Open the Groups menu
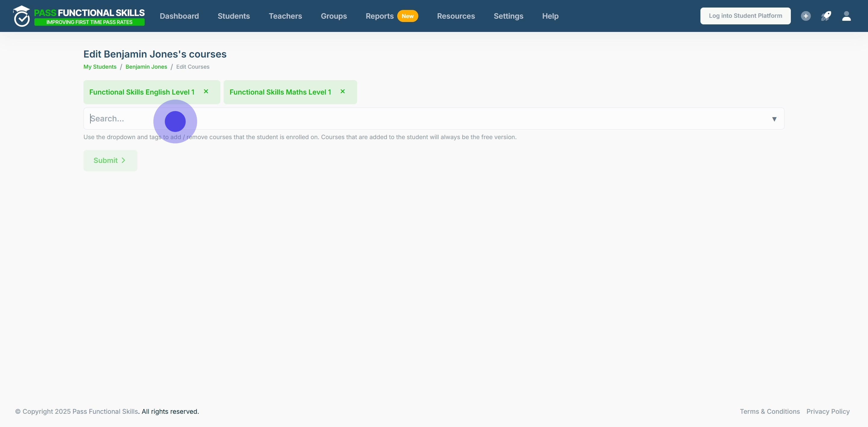The width and height of the screenshot is (868, 427). point(334,16)
